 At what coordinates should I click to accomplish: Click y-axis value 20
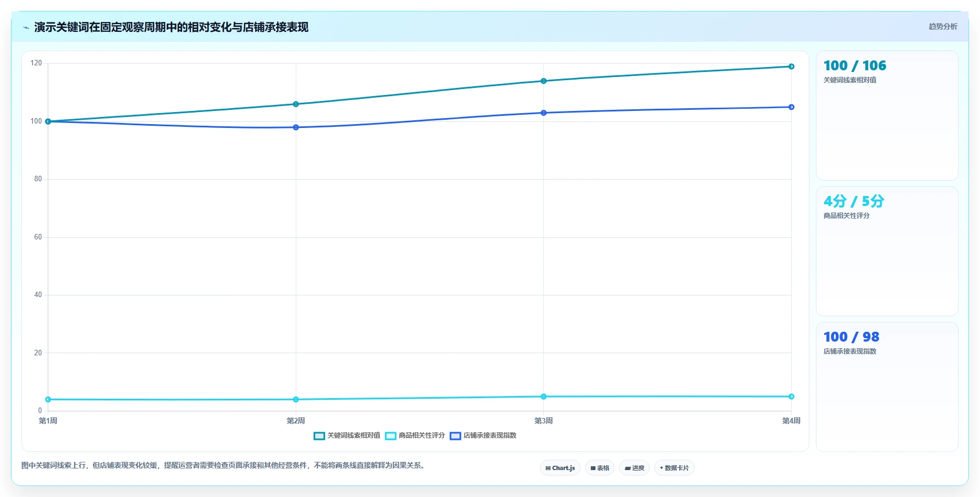click(38, 353)
